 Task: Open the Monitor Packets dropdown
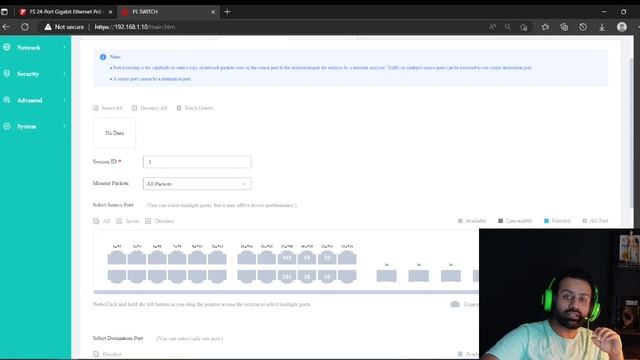tap(197, 184)
